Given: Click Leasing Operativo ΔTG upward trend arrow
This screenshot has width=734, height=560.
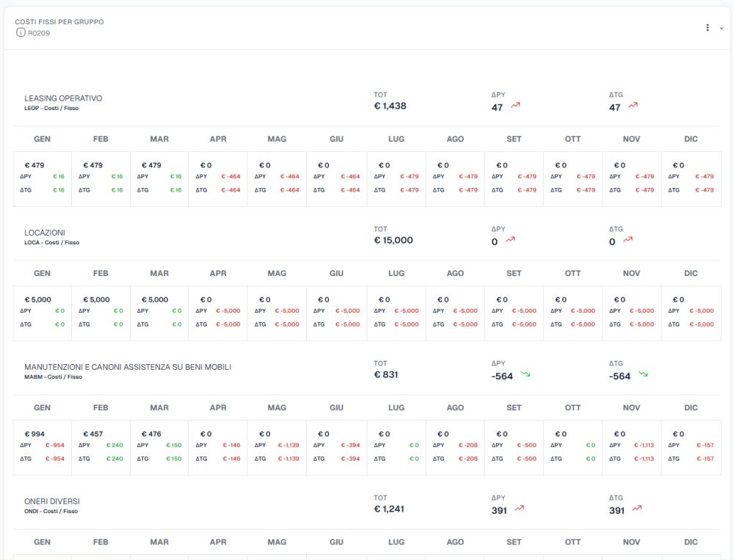Looking at the screenshot, I should (633, 106).
